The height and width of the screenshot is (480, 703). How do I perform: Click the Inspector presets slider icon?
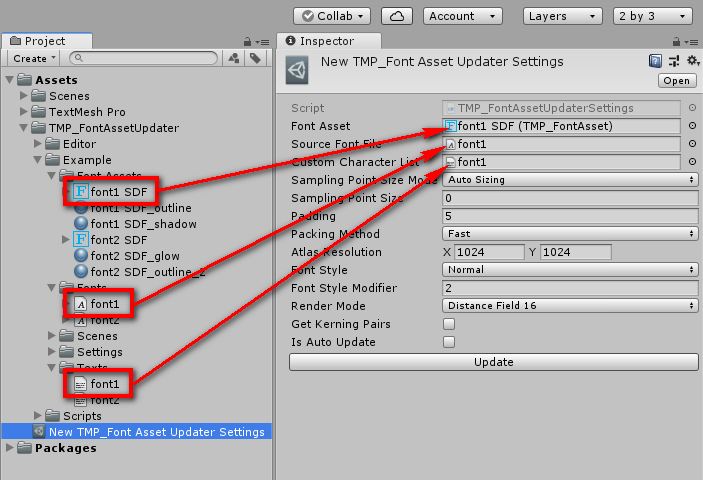point(674,61)
